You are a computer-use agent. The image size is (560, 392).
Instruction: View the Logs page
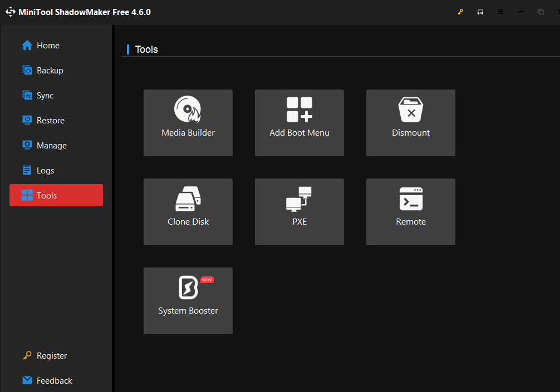coord(56,170)
